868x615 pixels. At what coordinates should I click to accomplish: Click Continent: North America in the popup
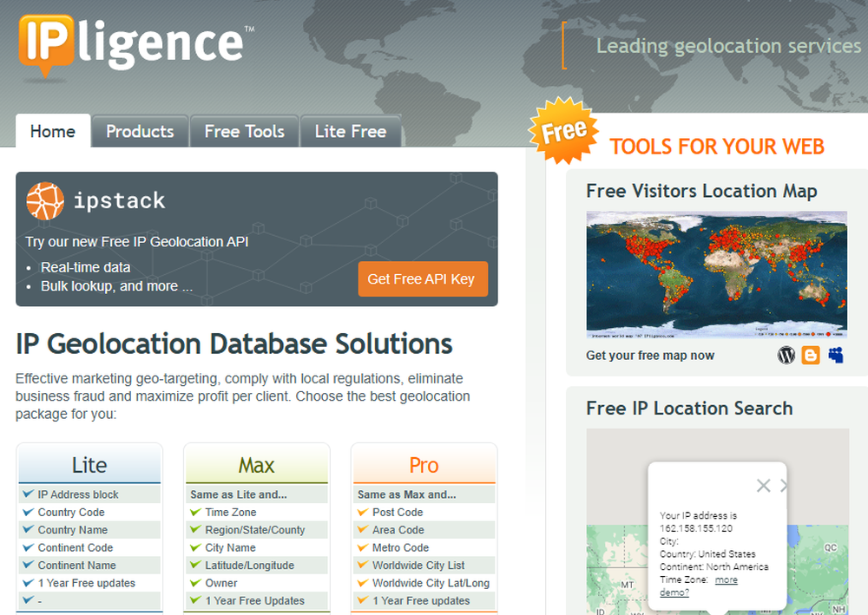[714, 567]
